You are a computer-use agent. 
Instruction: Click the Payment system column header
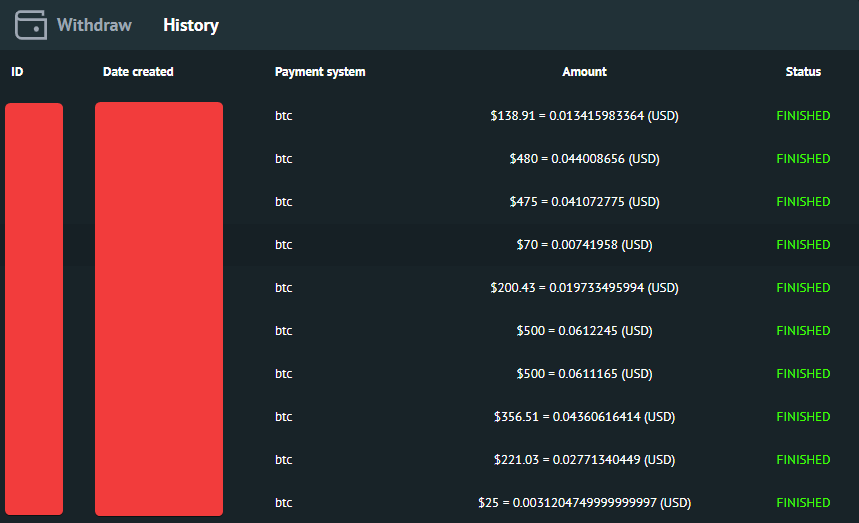(320, 72)
